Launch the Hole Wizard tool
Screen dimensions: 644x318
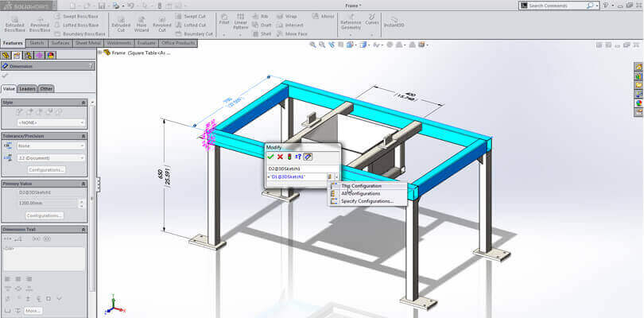(142, 24)
